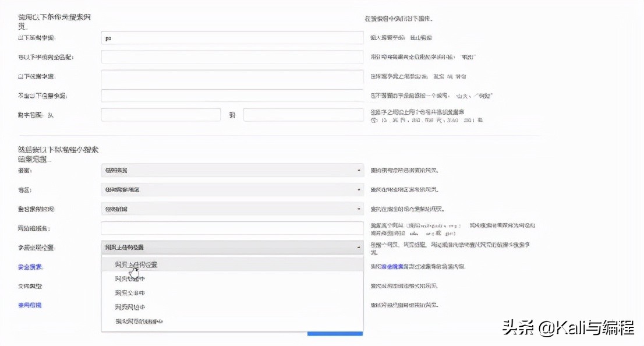Click the number range "from" field
Image resolution: width=644 pixels, height=346 pixels.
coord(161,115)
